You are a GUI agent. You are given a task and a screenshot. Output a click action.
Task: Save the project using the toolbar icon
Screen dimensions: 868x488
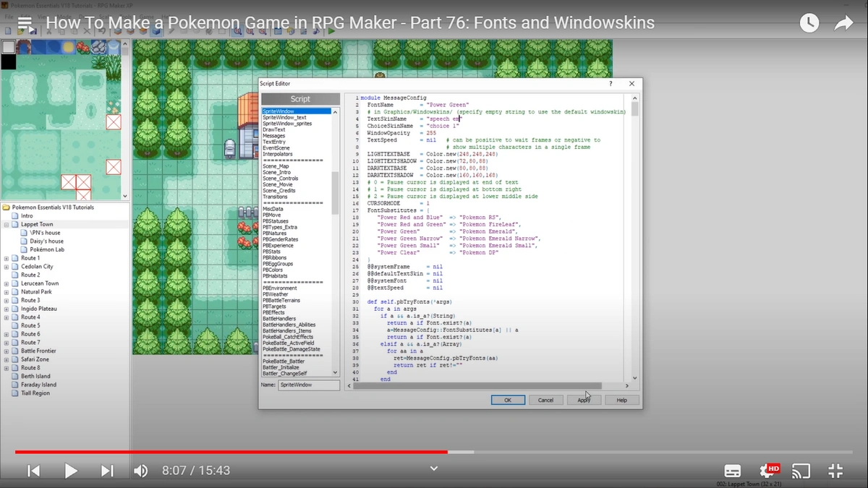pos(33,31)
